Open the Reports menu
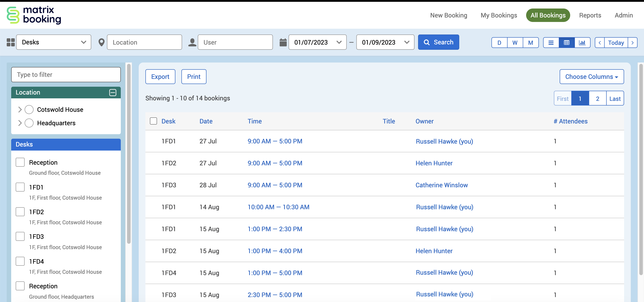The height and width of the screenshot is (302, 644). pyautogui.click(x=590, y=15)
